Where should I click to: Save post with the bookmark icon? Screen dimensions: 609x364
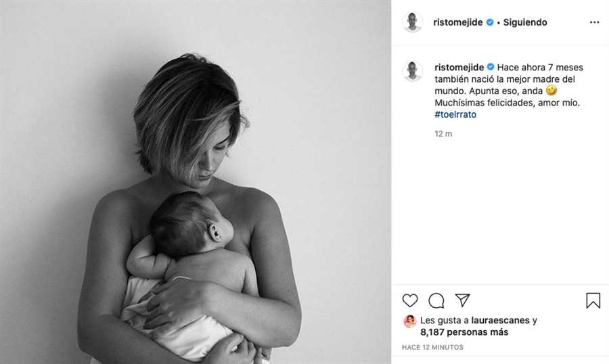coord(593,300)
